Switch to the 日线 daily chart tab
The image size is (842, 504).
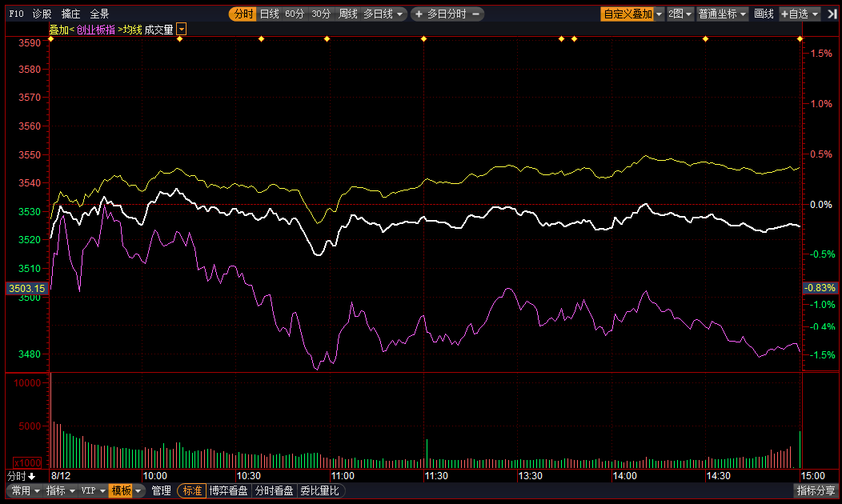coord(270,14)
